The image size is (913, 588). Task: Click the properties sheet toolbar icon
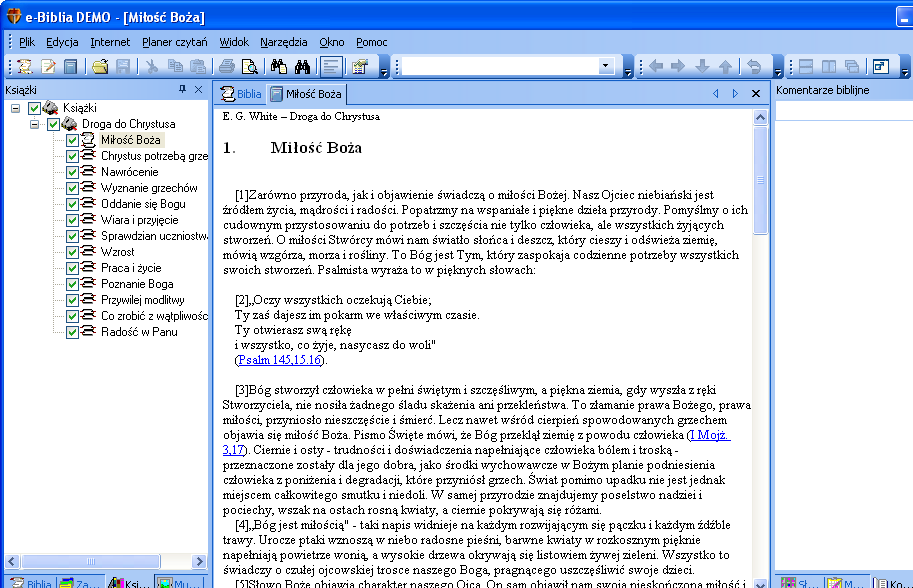pos(360,67)
